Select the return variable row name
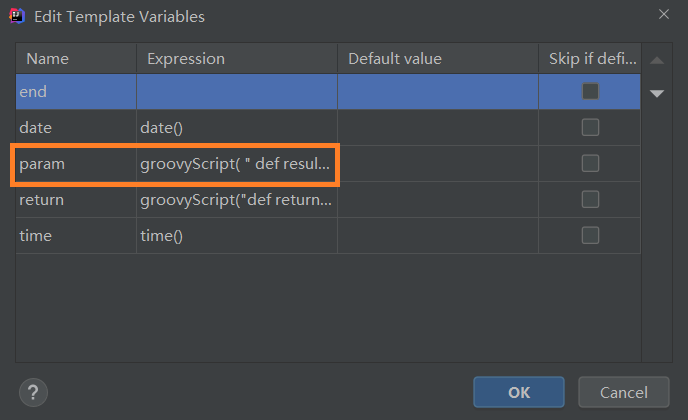Image resolution: width=688 pixels, height=420 pixels. 42,200
